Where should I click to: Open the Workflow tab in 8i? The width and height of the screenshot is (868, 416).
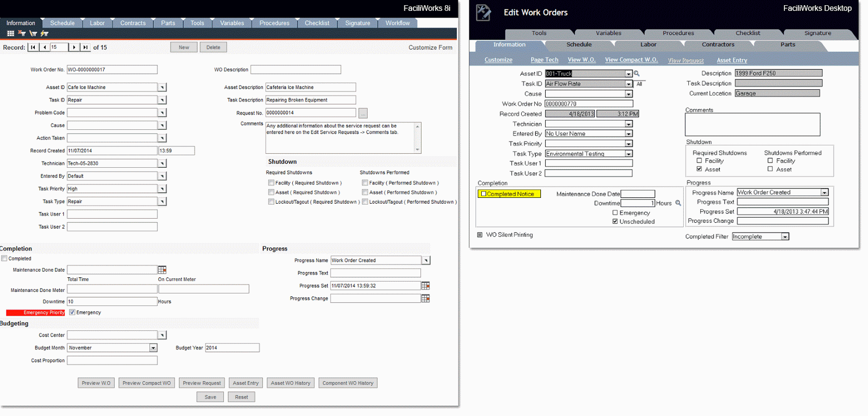click(x=398, y=23)
